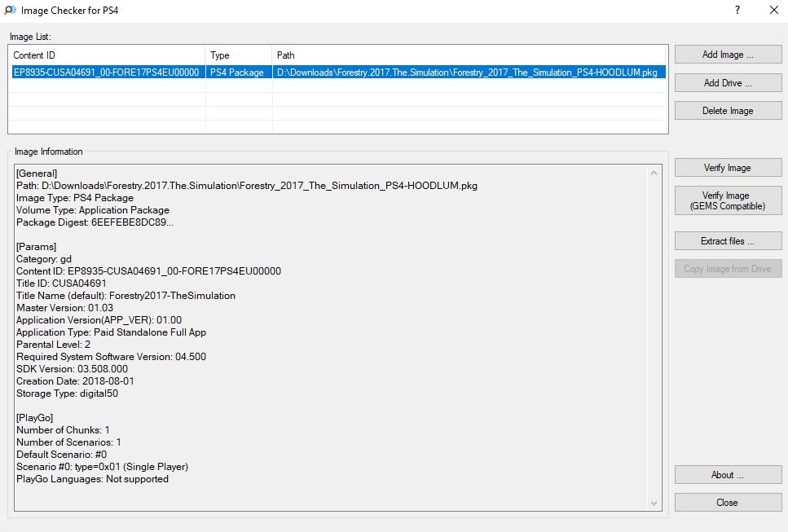Image resolution: width=788 pixels, height=532 pixels.
Task: Click the HOODLUM.pkg path cell in the list
Action: 468,73
